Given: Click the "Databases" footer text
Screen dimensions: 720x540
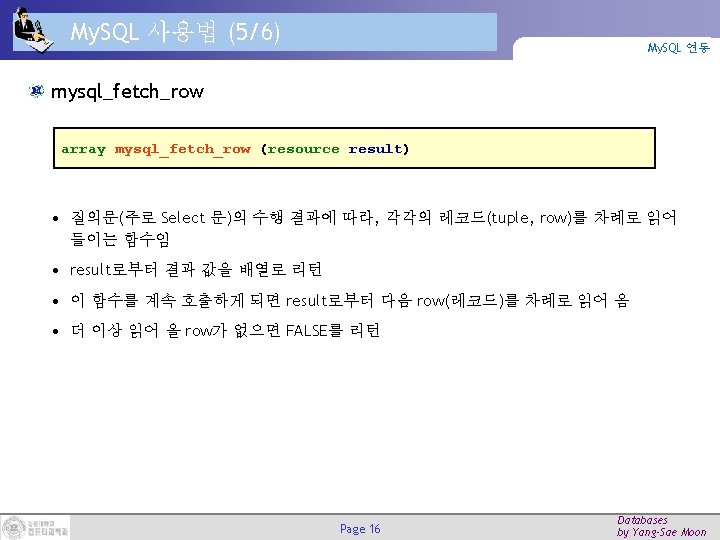Looking at the screenshot, I should pyautogui.click(x=642, y=520).
